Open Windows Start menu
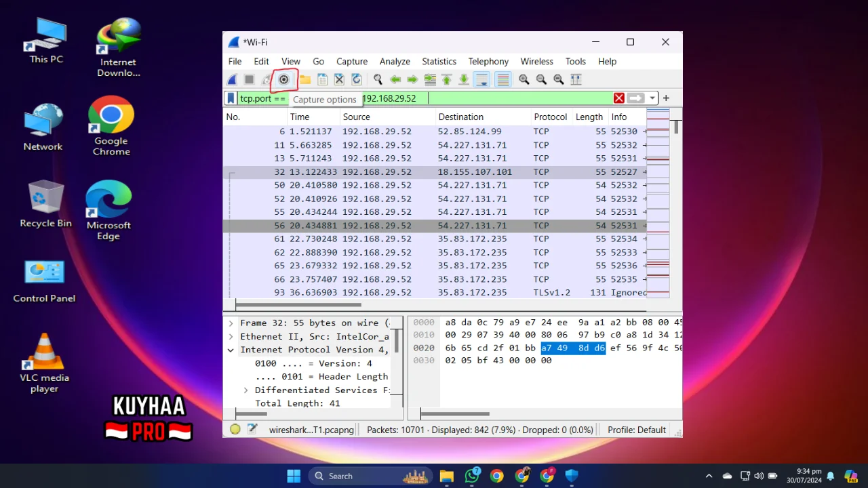 (x=294, y=476)
